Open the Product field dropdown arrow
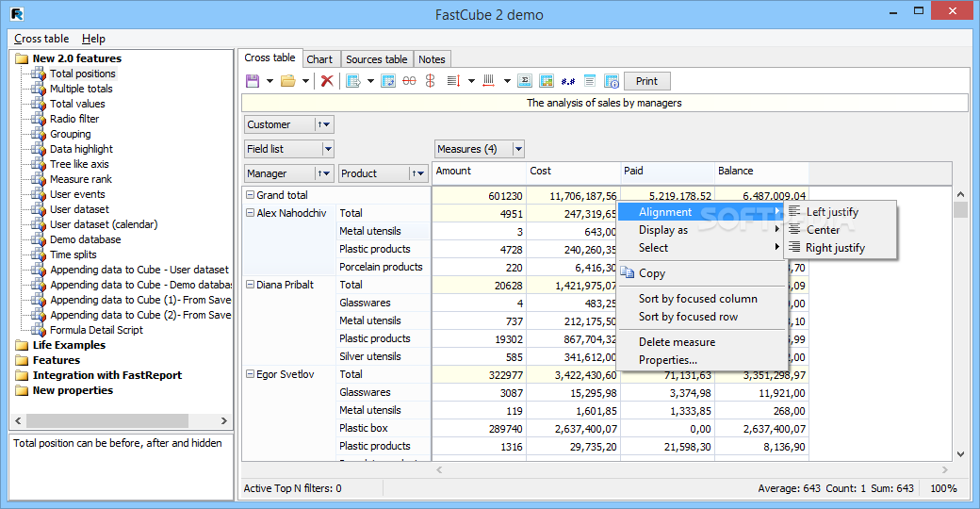The height and width of the screenshot is (509, 980). pyautogui.click(x=419, y=173)
